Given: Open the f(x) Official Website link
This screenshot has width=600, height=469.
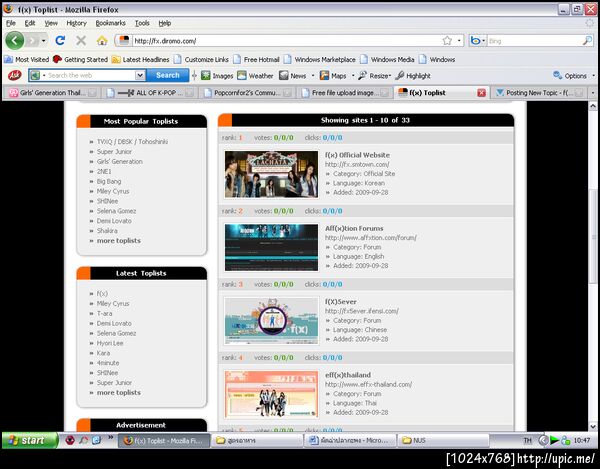Looking at the screenshot, I should 357,155.
